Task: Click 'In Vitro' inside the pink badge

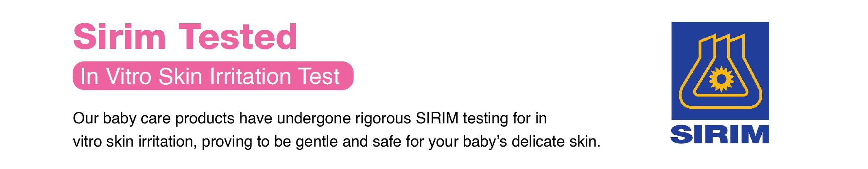Action: 116,76
